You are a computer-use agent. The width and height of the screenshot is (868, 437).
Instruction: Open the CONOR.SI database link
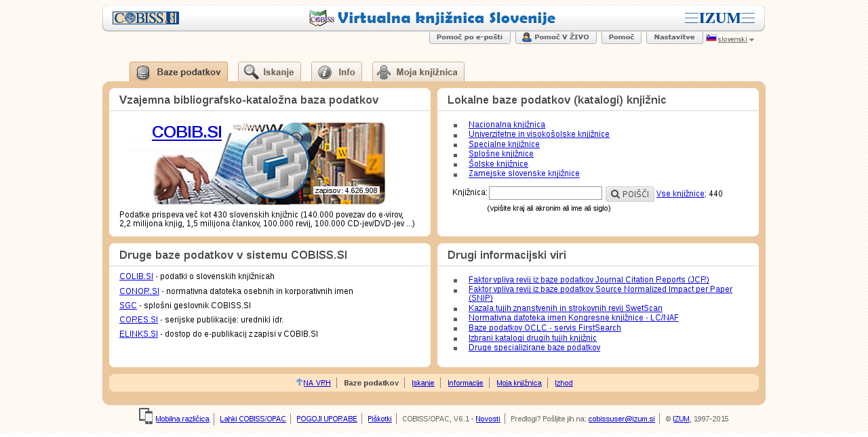coord(139,291)
